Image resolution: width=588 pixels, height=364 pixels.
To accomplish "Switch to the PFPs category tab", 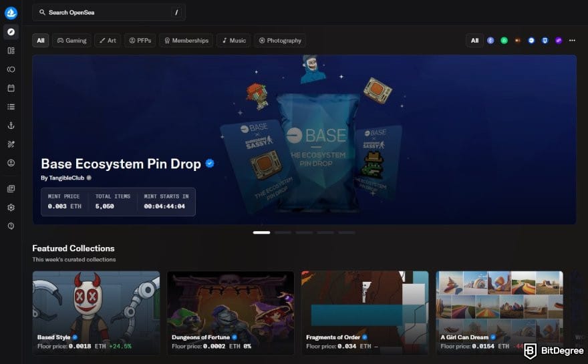I will [140, 41].
